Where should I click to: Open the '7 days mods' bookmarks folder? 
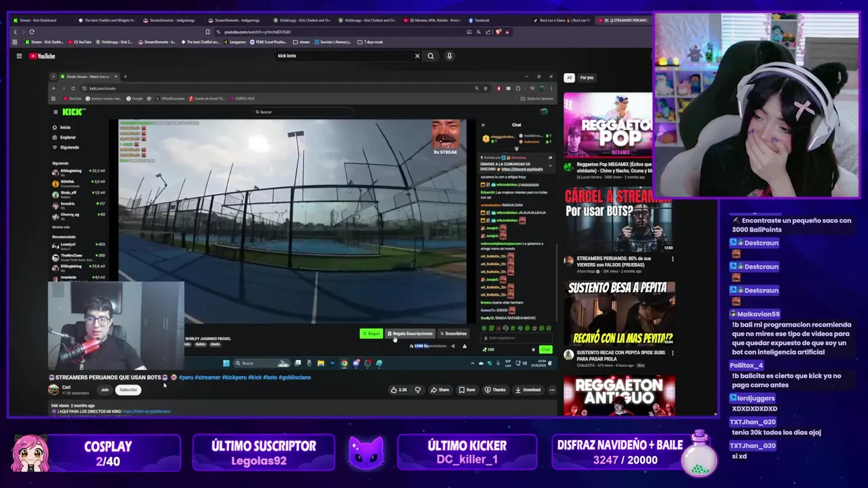pyautogui.click(x=370, y=42)
